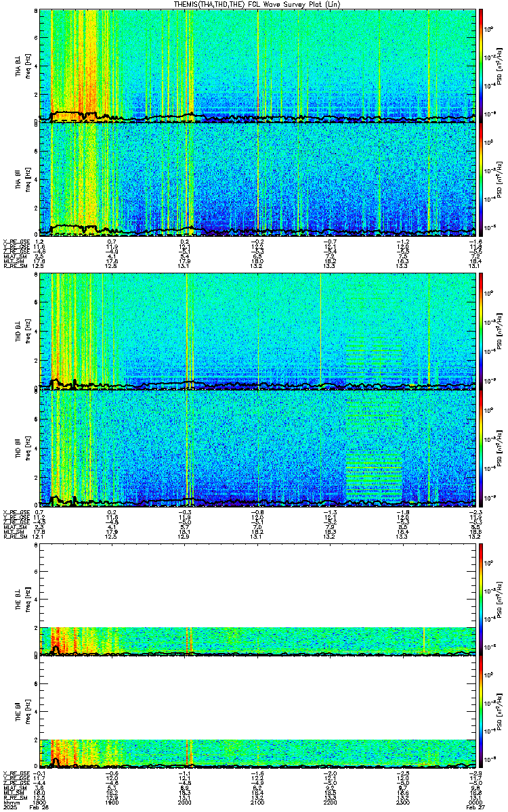Click the 'THD B⊥ freq [Hz]' vertical axis label
The width and height of the screenshot is (508, 812).
coord(22,332)
